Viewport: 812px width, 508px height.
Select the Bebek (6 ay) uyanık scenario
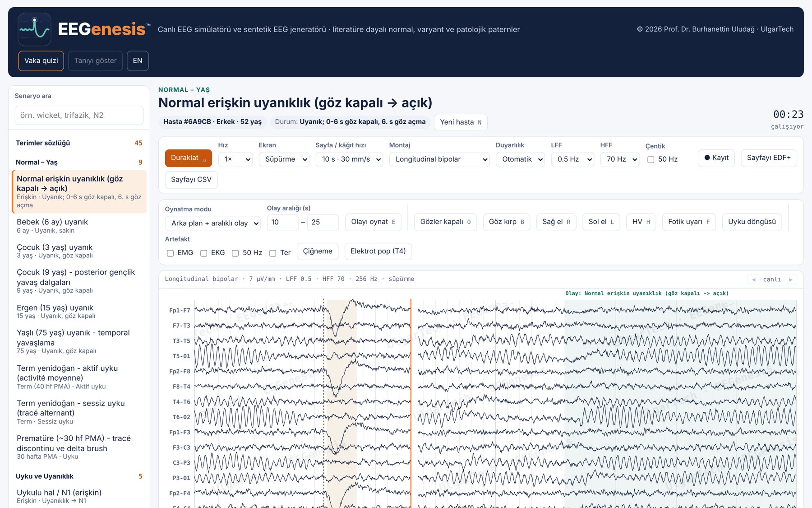tap(79, 226)
